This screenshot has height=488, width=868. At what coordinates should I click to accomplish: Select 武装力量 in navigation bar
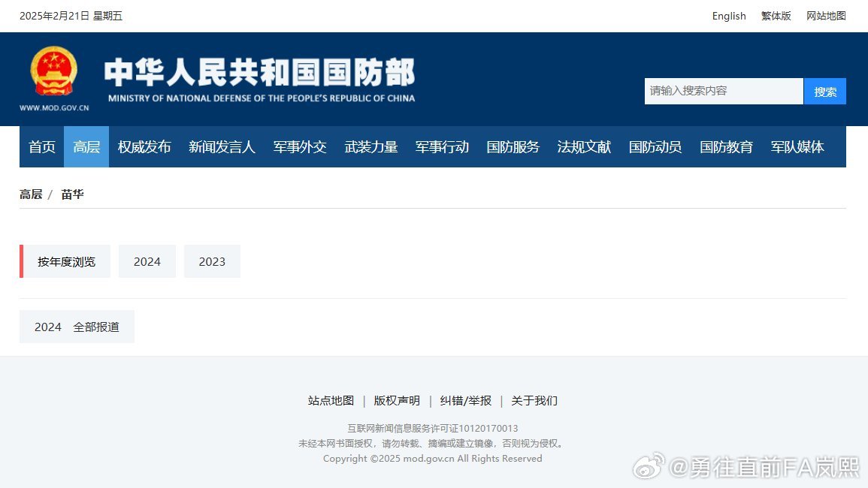371,147
